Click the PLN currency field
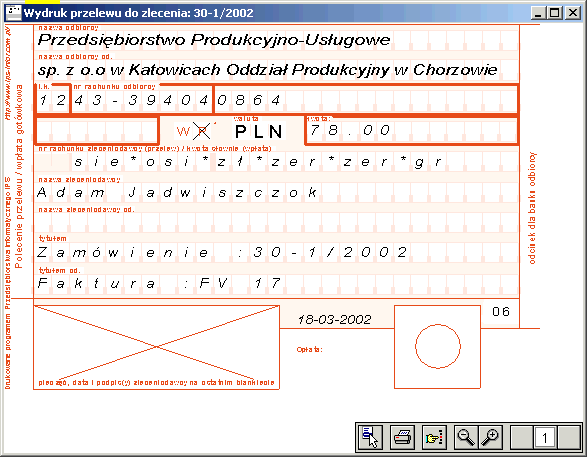 tap(258, 131)
